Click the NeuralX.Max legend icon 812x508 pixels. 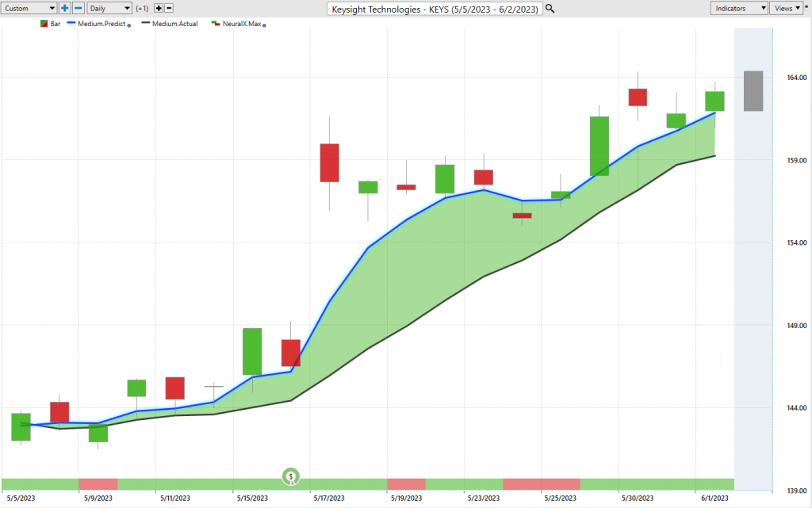pyautogui.click(x=216, y=23)
